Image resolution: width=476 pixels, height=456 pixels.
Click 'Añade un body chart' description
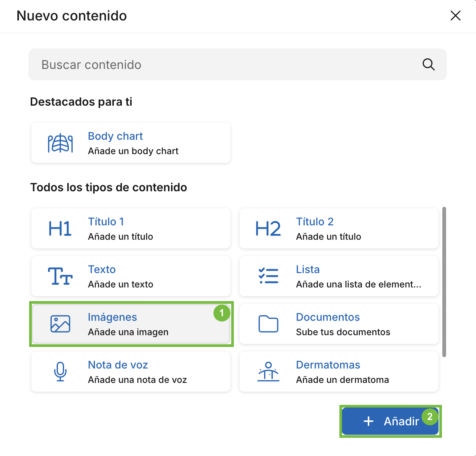133,151
